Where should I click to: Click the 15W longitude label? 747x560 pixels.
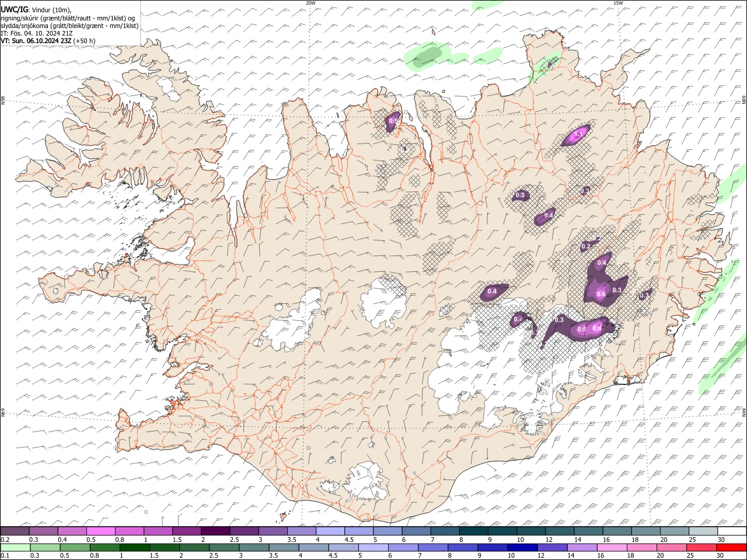pyautogui.click(x=618, y=3)
